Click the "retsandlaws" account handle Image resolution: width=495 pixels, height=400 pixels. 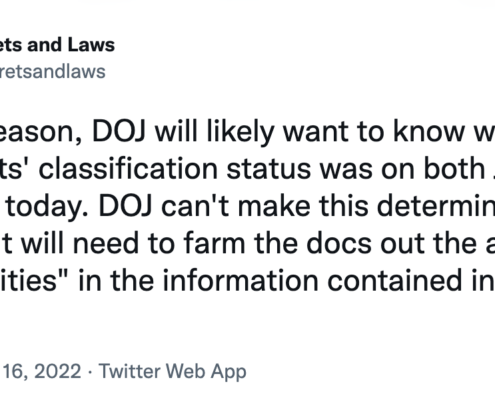(x=53, y=71)
